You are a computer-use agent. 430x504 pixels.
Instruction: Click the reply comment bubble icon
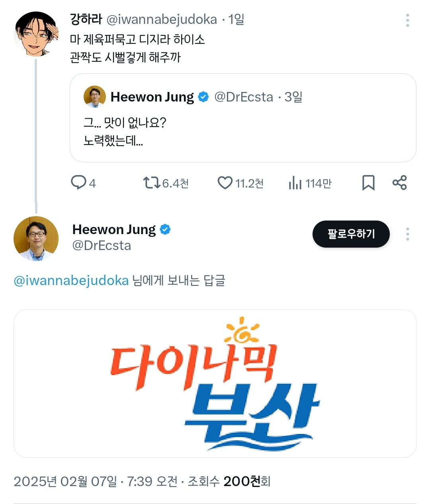click(78, 183)
